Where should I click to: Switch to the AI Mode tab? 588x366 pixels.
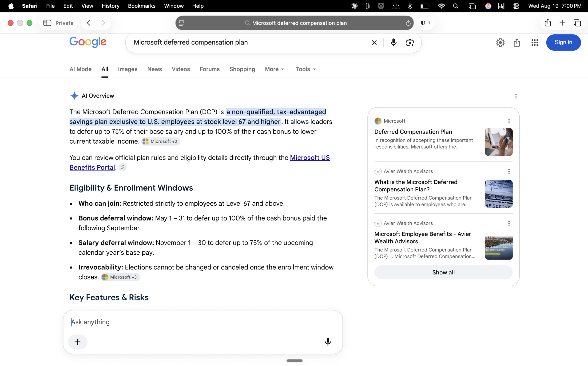[80, 69]
